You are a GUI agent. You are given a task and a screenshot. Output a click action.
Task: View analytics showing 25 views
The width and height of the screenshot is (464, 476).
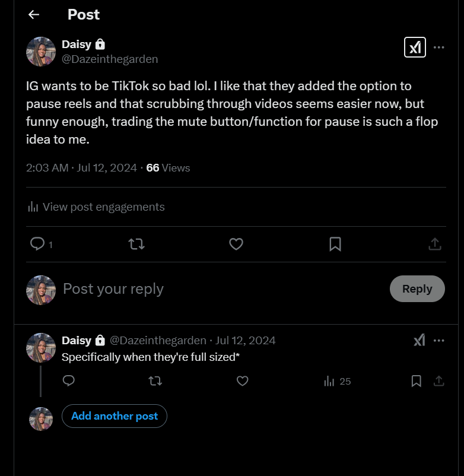pyautogui.click(x=337, y=381)
